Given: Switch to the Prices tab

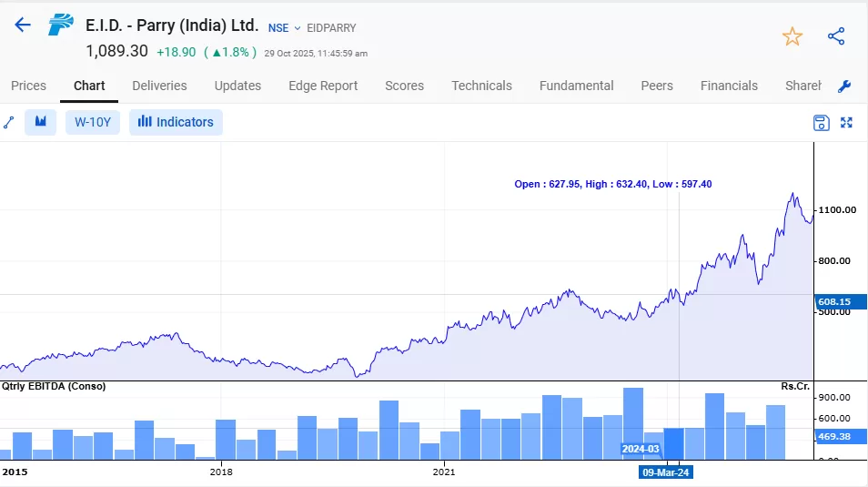Looking at the screenshot, I should click(x=28, y=86).
